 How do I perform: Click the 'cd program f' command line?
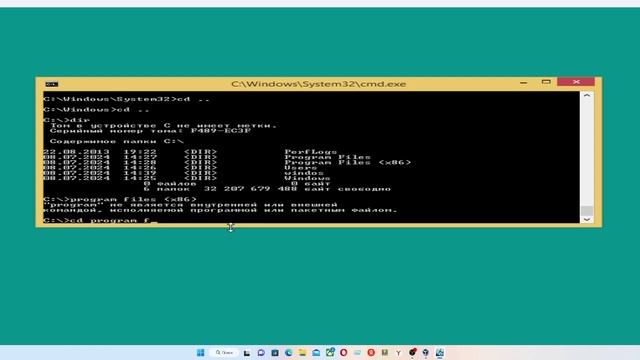click(x=100, y=220)
